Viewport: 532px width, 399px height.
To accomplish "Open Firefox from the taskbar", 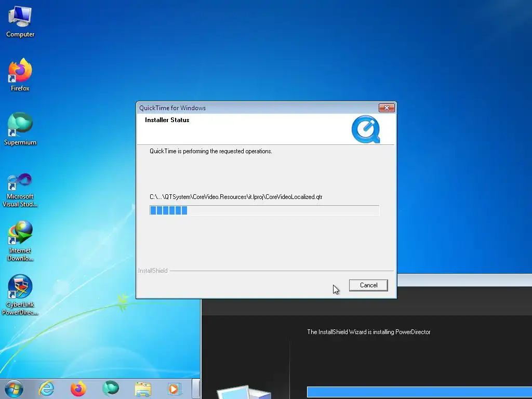I will click(x=78, y=389).
